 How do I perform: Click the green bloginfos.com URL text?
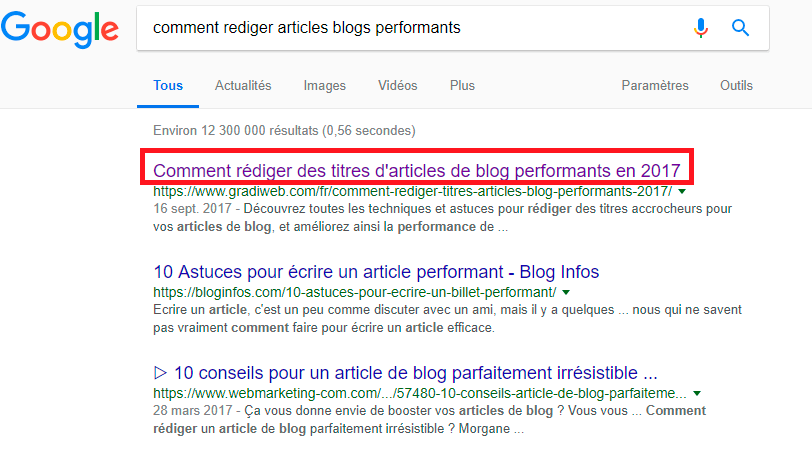[x=355, y=292]
